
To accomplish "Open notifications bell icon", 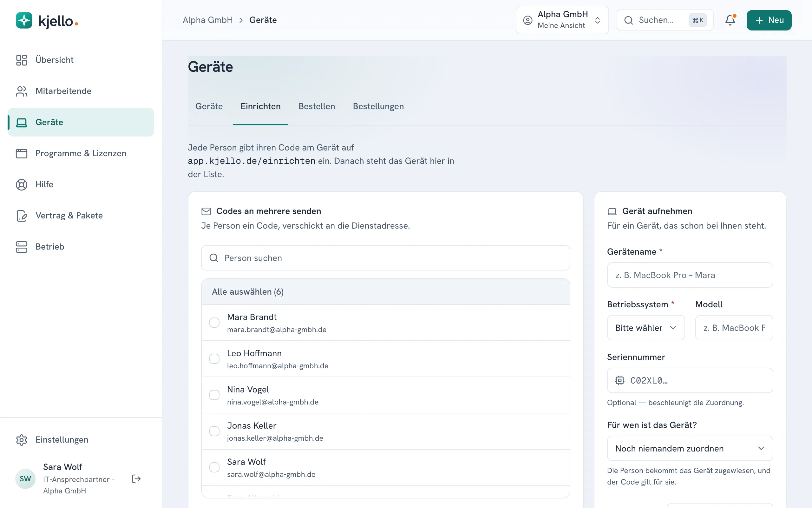I will click(x=730, y=20).
